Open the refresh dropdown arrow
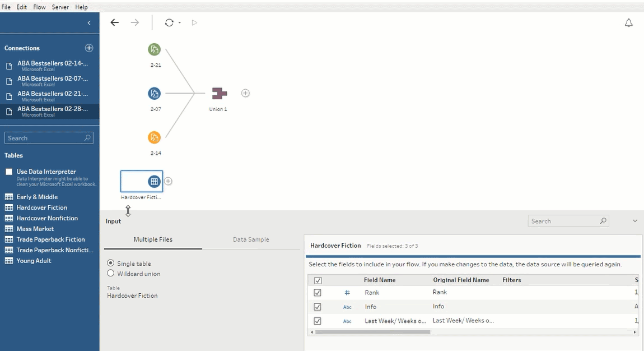Viewport: 644px width, 351px height. pyautogui.click(x=179, y=23)
